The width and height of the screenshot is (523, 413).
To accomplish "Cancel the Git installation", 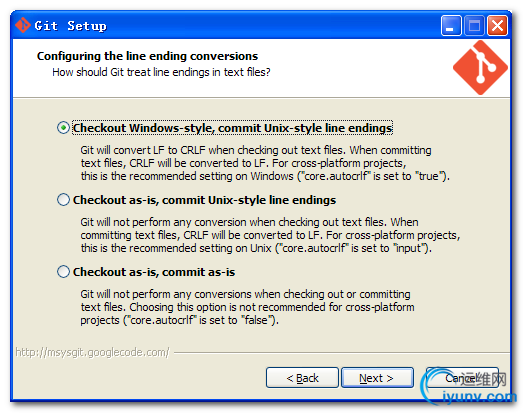I will pos(462,378).
